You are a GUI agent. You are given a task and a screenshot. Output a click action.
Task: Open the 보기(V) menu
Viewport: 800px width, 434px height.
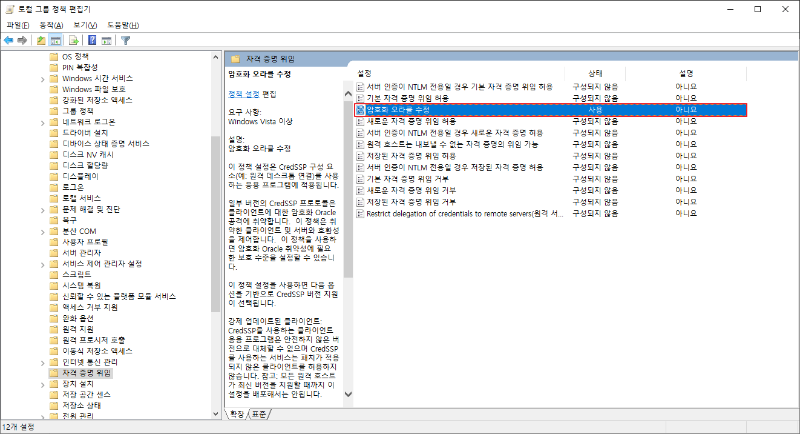pyautogui.click(x=84, y=23)
